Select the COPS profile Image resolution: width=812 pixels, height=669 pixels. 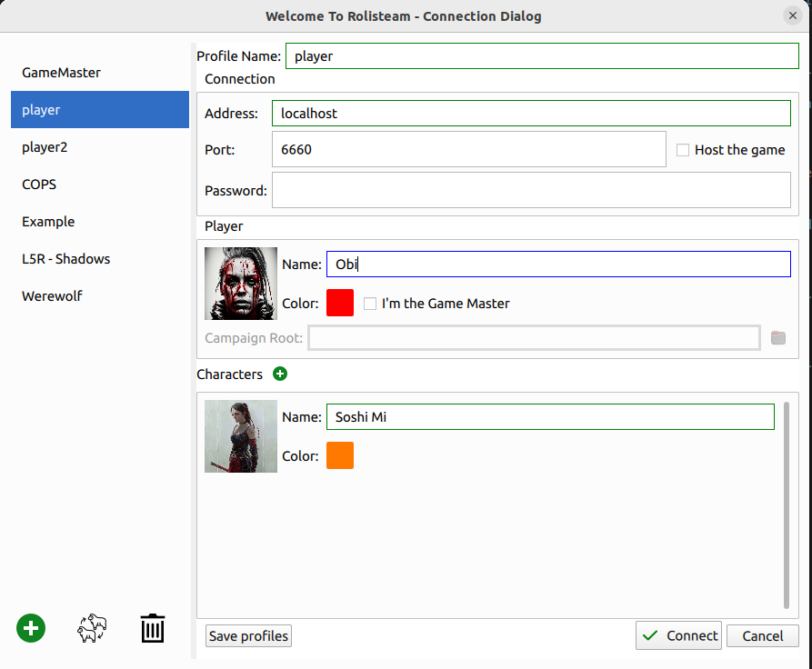(39, 185)
